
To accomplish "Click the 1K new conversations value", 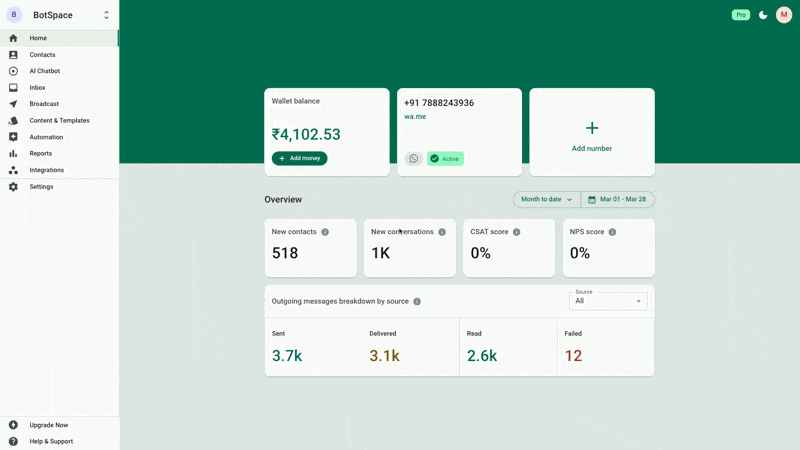I will (x=381, y=253).
